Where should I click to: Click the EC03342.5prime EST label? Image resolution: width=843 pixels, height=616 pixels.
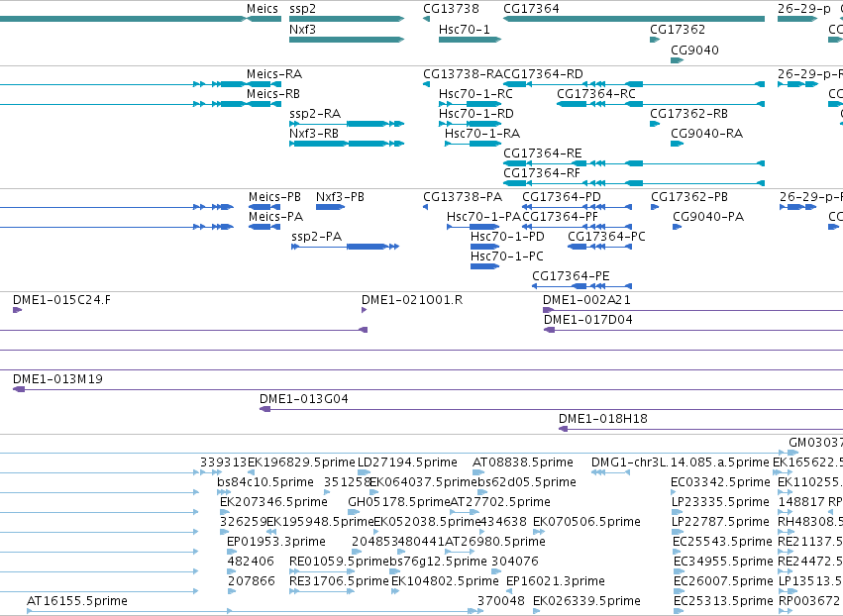point(720,482)
